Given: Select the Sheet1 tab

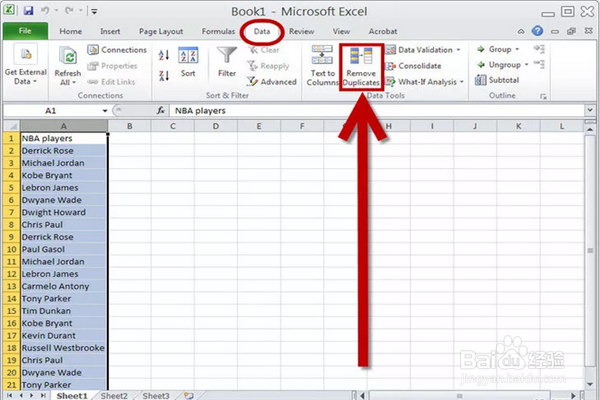Looking at the screenshot, I should pos(72,395).
